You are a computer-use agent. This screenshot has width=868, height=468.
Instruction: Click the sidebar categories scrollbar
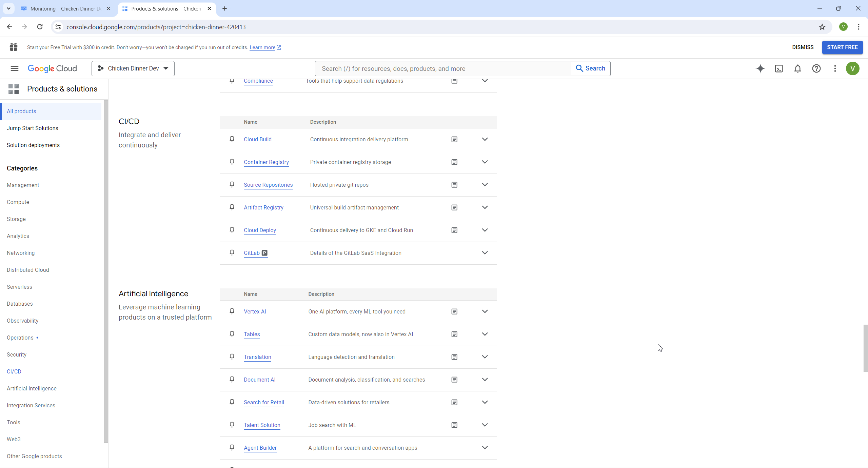[106, 271]
